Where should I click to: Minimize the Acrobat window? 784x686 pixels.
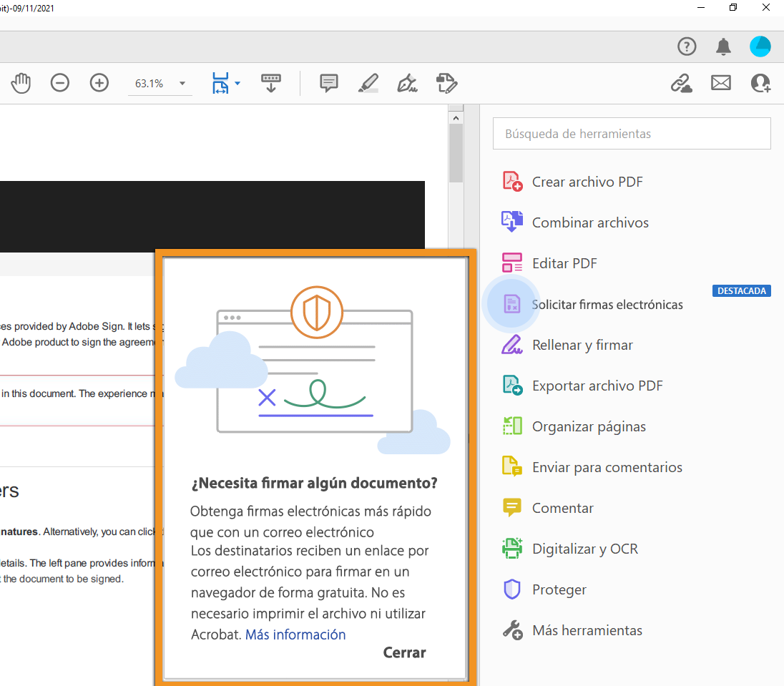click(x=701, y=7)
